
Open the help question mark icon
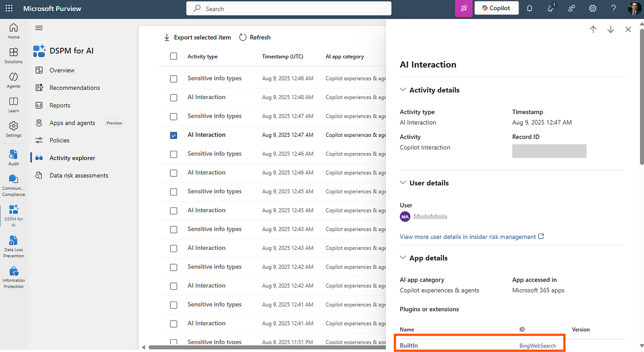[613, 8]
